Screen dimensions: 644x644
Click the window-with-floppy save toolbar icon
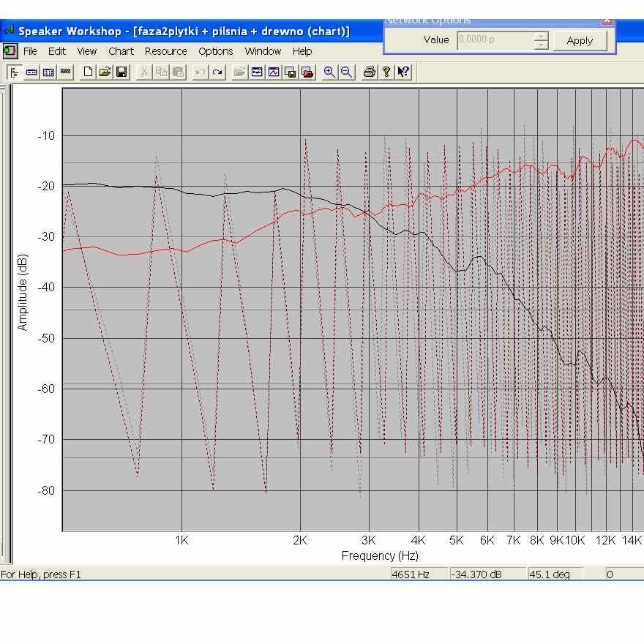(x=291, y=72)
